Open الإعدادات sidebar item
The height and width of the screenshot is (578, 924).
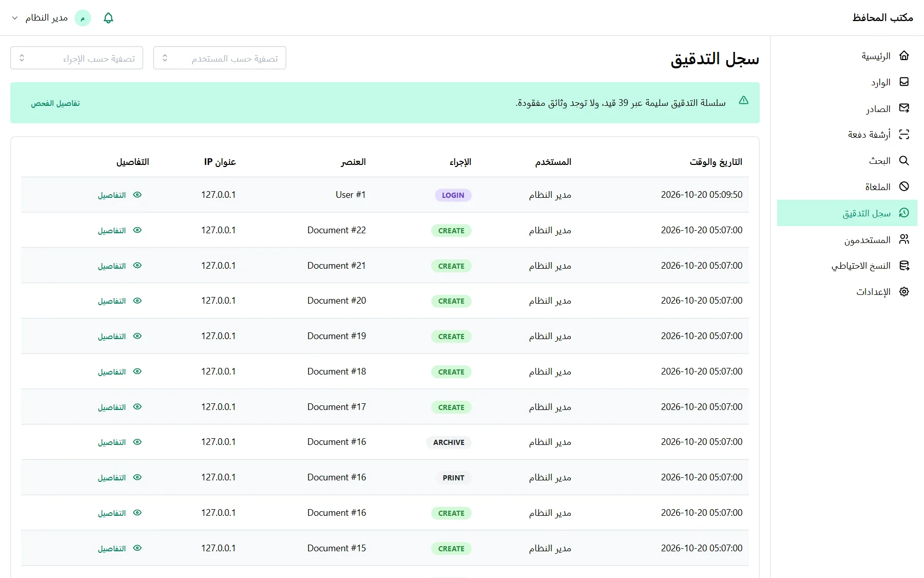tap(847, 292)
